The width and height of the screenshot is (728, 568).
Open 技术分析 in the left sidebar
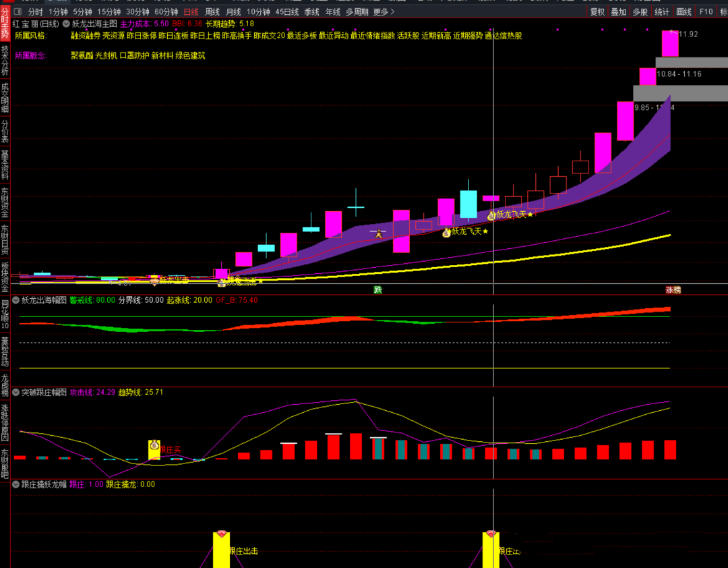pyautogui.click(x=5, y=62)
